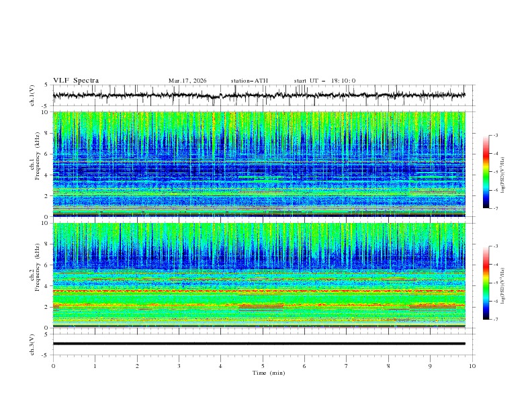Click time axis tick label "10" at right end

[472, 366]
